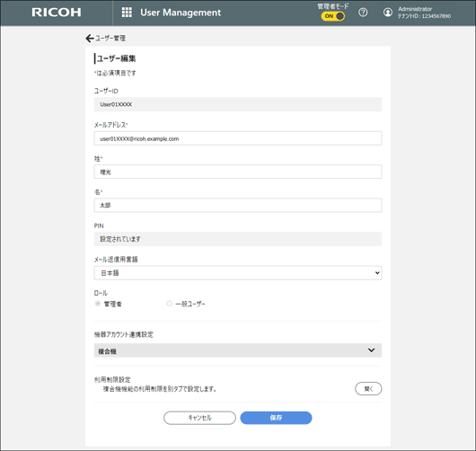Select the 管理者 role radio button
The image size is (476, 451).
pyautogui.click(x=98, y=304)
